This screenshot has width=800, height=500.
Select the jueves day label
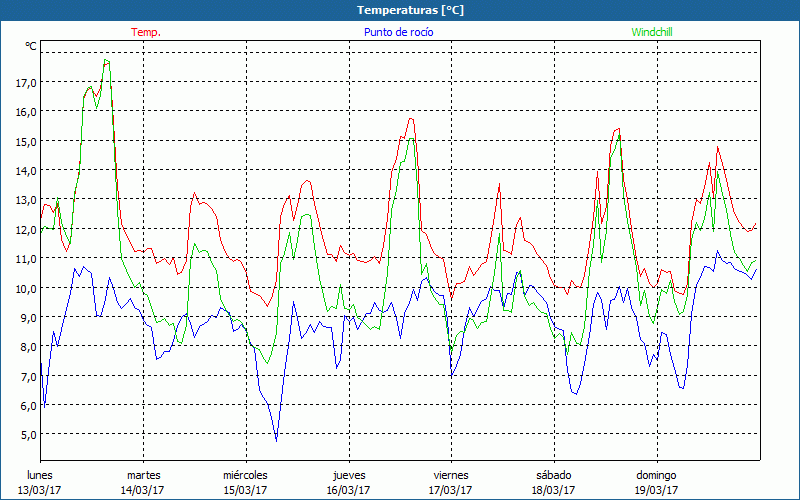(x=348, y=475)
